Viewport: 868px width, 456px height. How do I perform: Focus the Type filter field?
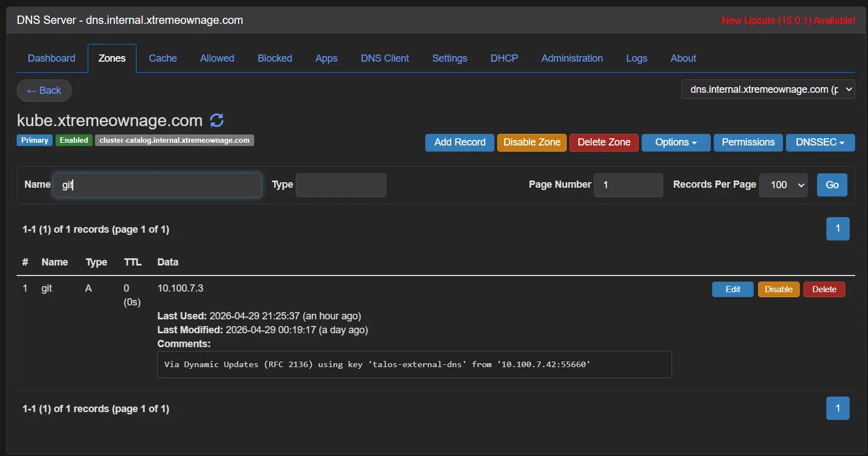click(341, 185)
